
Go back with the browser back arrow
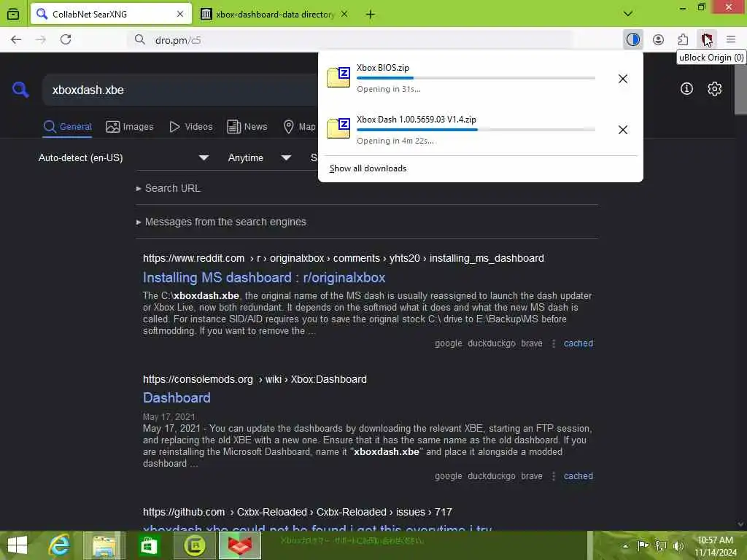click(16, 39)
